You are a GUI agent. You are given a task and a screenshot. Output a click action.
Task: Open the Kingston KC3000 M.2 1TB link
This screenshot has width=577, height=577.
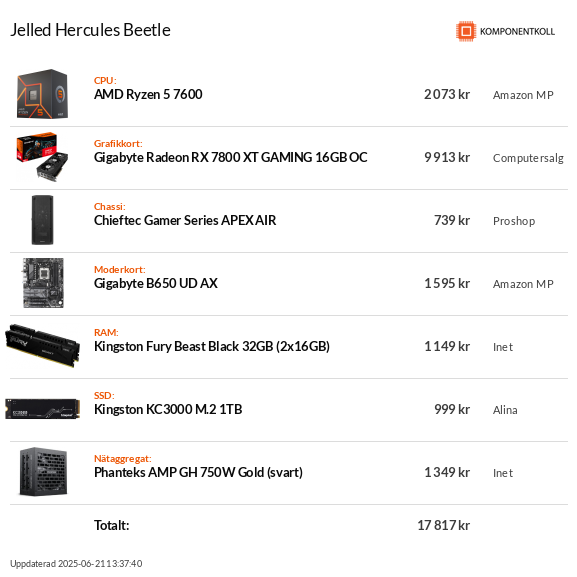pyautogui.click(x=168, y=410)
